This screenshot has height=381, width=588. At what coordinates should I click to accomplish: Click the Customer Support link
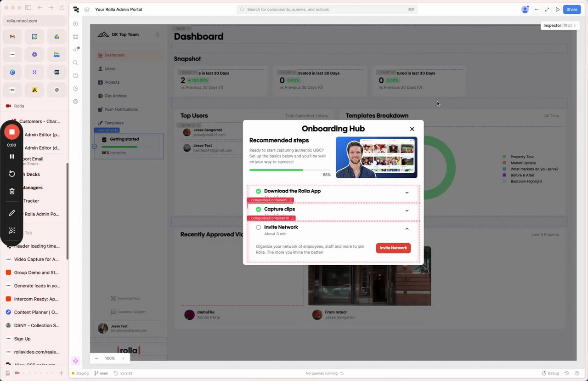(x=128, y=312)
